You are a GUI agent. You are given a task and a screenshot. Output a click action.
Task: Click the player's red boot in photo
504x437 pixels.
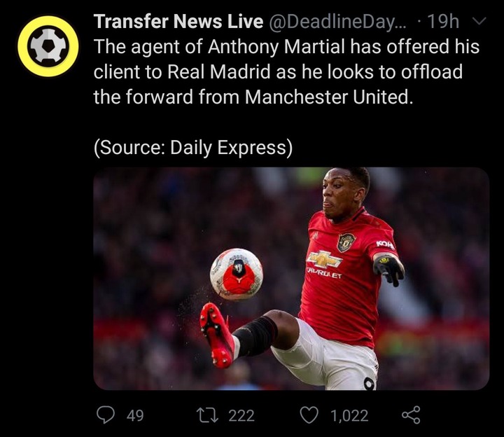[217, 335]
